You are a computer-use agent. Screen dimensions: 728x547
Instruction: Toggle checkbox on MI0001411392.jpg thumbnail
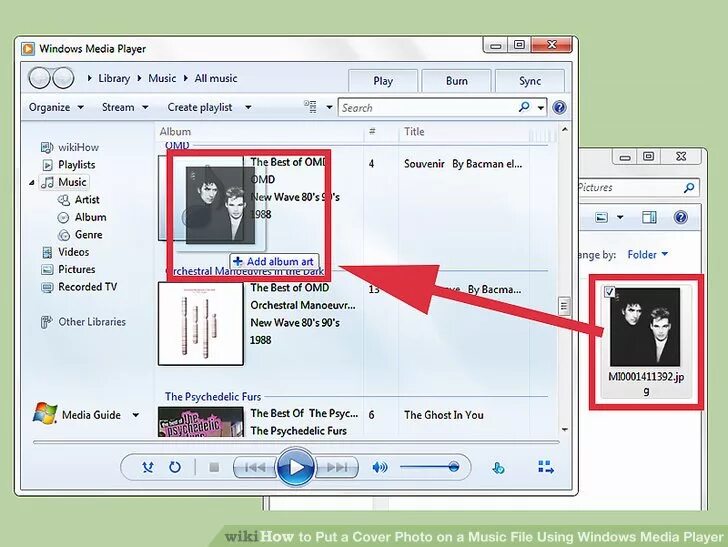pos(609,292)
